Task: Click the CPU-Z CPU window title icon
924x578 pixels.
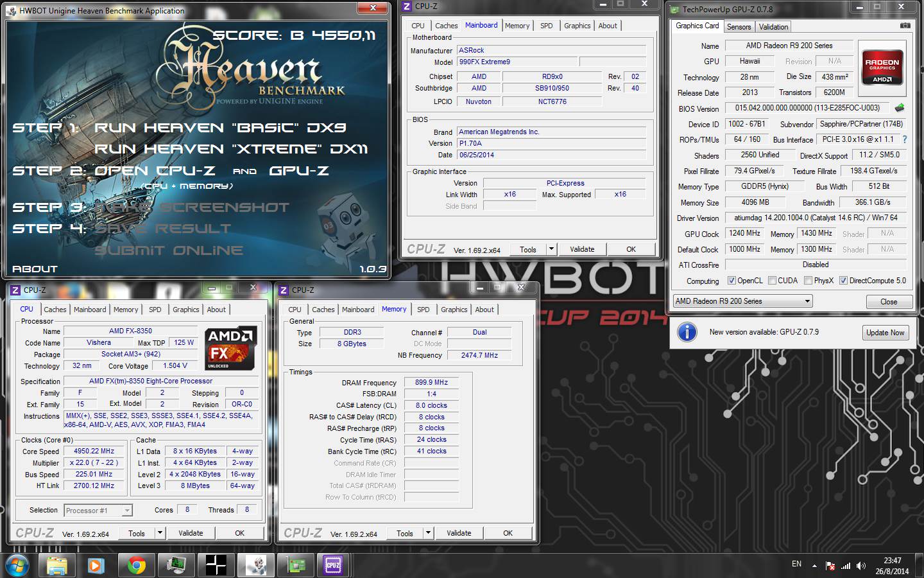Action: pos(15,290)
